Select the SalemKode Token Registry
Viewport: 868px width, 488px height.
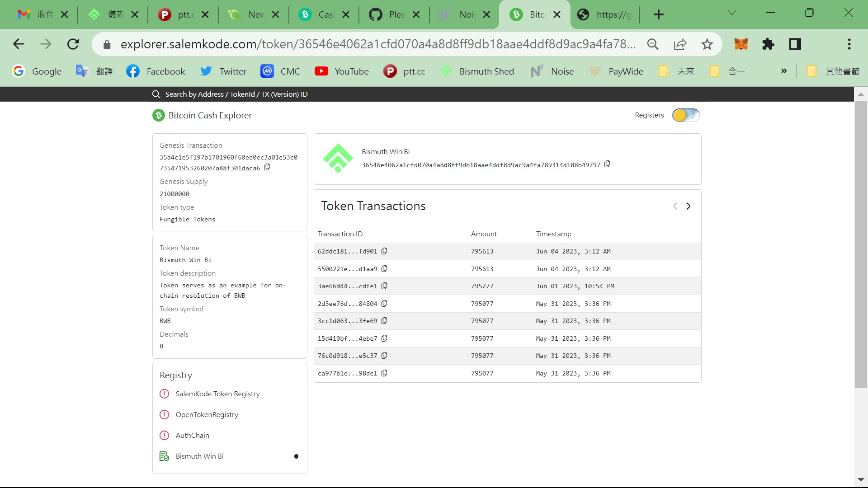pos(217,394)
